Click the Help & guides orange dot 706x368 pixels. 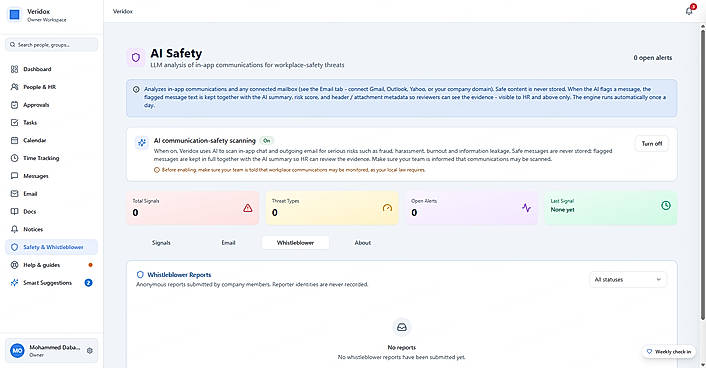tap(91, 265)
